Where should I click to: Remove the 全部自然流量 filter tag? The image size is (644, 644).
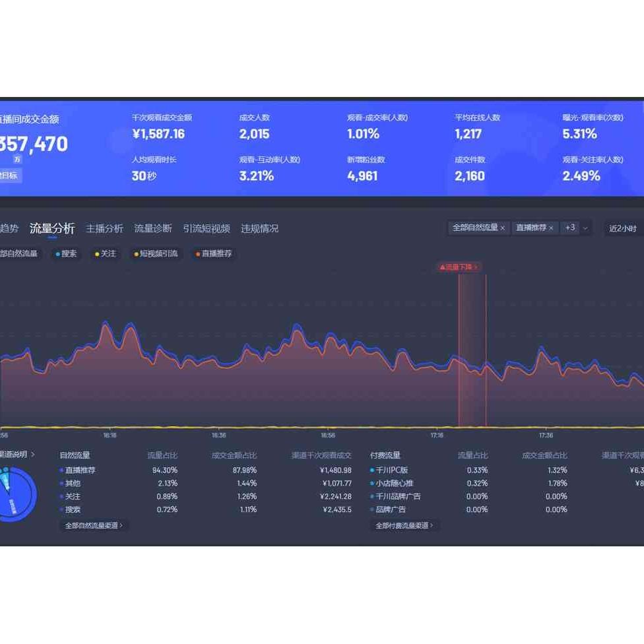pyautogui.click(x=503, y=228)
